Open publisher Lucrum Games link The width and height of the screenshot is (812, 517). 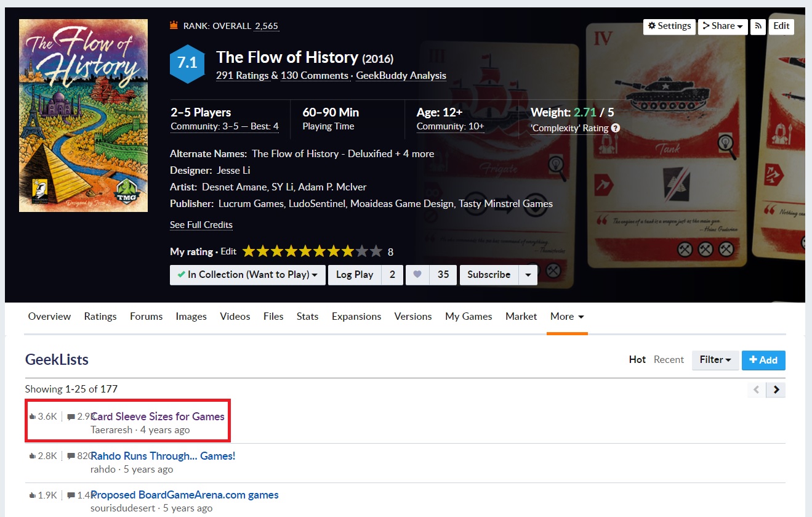click(x=250, y=204)
